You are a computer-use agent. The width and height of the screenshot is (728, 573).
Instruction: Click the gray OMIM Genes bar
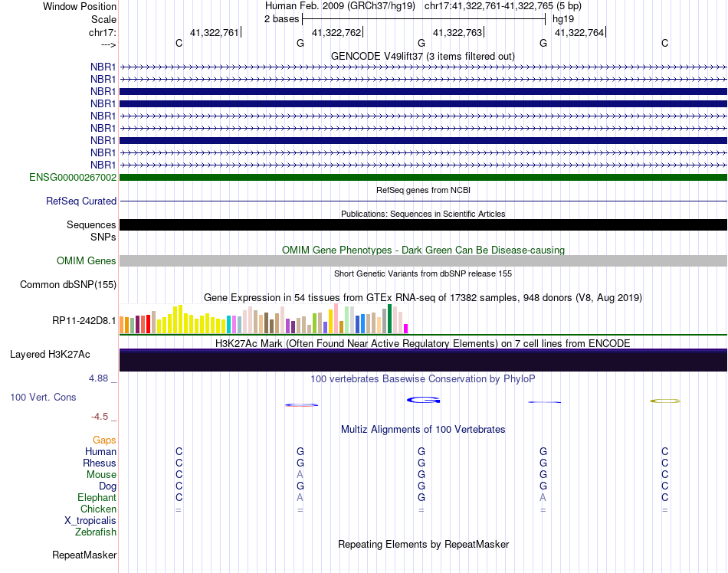[x=423, y=260]
